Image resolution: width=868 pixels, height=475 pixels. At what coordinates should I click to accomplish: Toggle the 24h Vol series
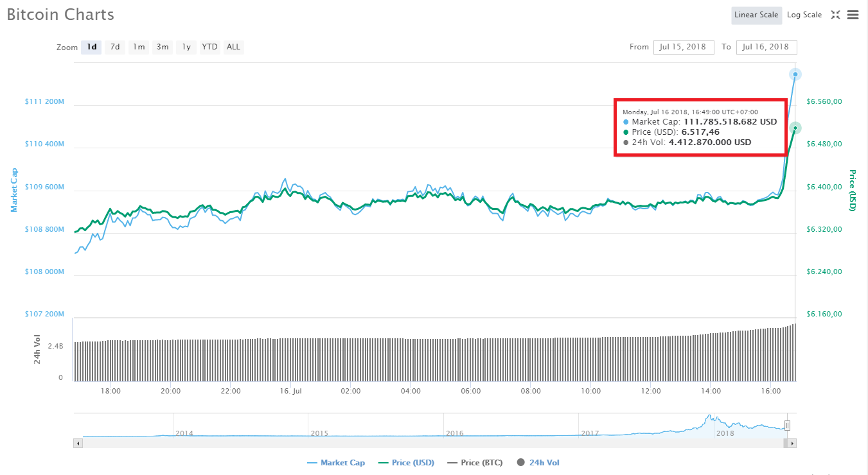coord(538,462)
